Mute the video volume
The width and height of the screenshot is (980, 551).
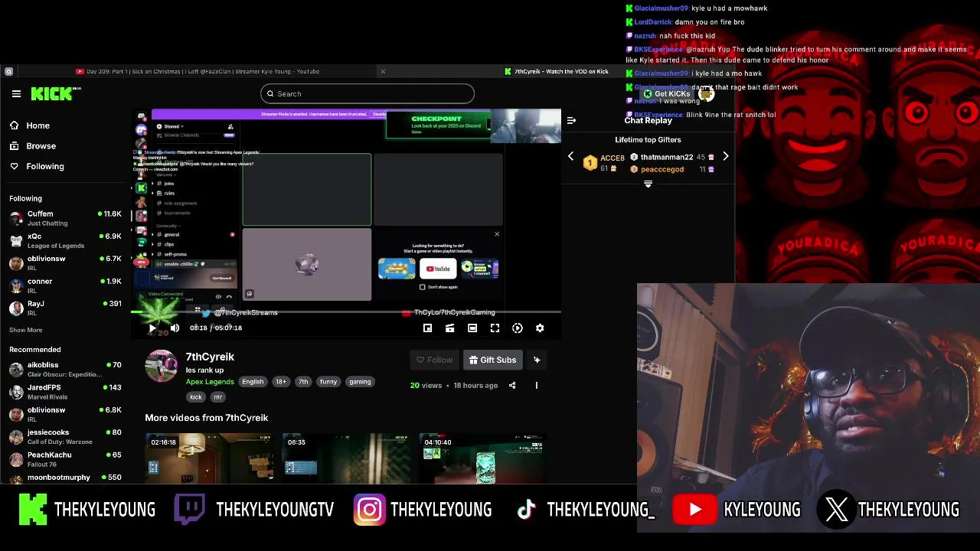tap(175, 328)
